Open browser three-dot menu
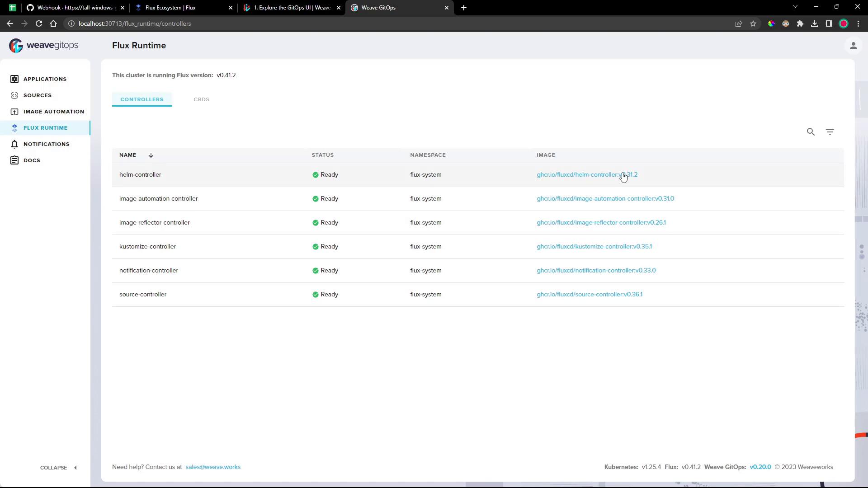Image resolution: width=868 pixels, height=488 pixels. (x=858, y=23)
